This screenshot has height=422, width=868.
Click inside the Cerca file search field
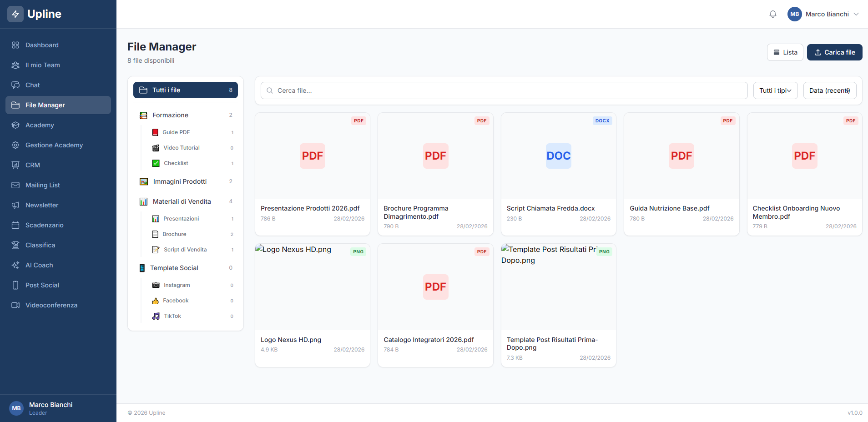pos(455,90)
